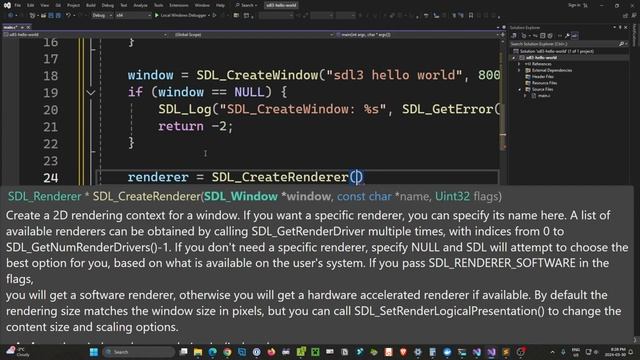The height and width of the screenshot is (360, 640).
Task: Open the x64 platform dropdown
Action: [133, 16]
